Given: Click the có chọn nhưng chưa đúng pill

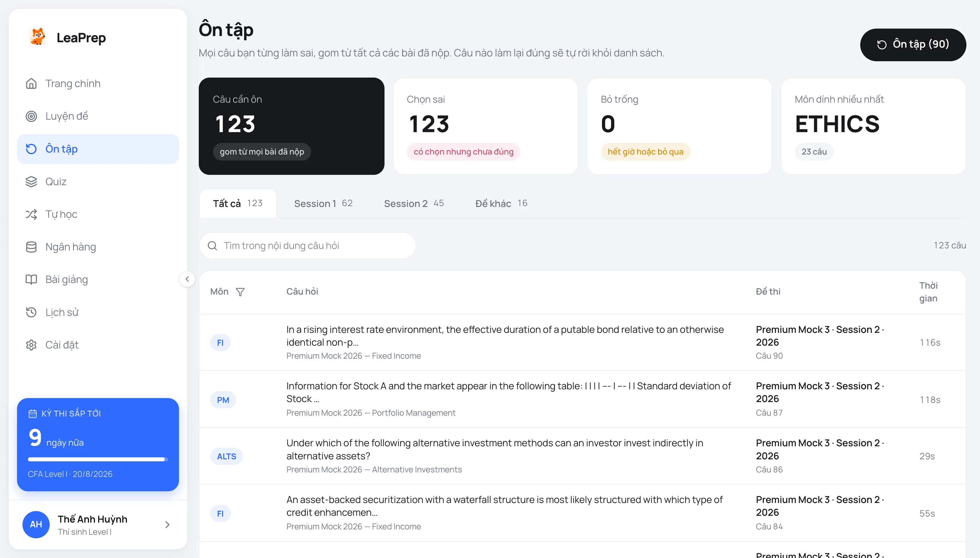Looking at the screenshot, I should tap(463, 152).
